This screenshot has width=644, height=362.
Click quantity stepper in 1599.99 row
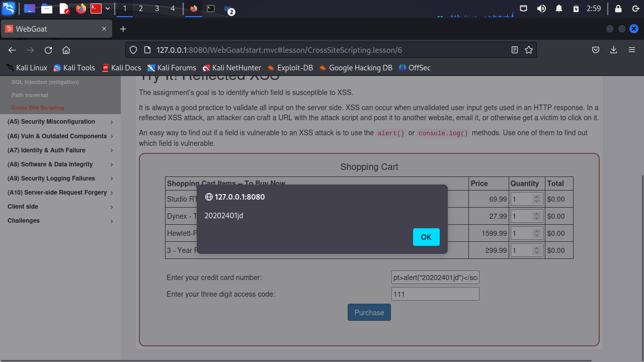point(537,233)
